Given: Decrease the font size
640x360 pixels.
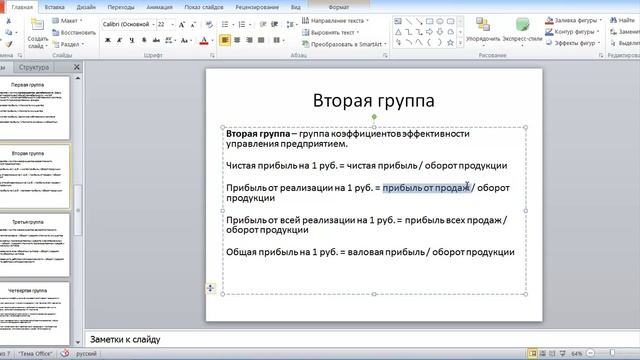Looking at the screenshot, I should pos(194,24).
